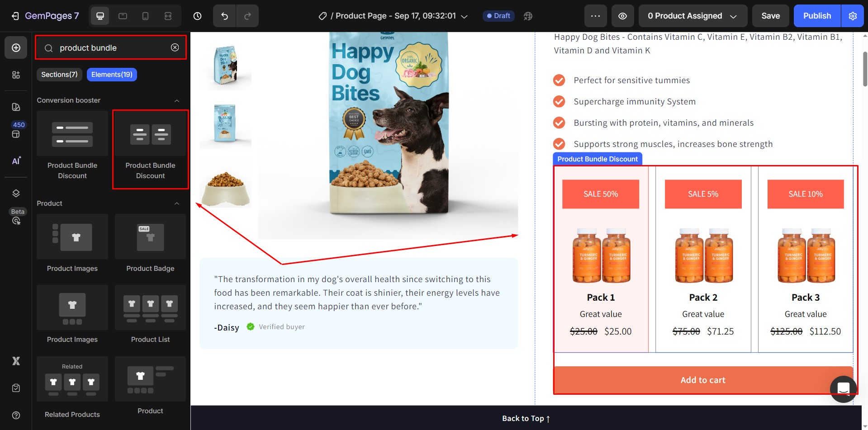The width and height of the screenshot is (868, 430).
Task: Click the Draft status badge
Action: coord(498,16)
